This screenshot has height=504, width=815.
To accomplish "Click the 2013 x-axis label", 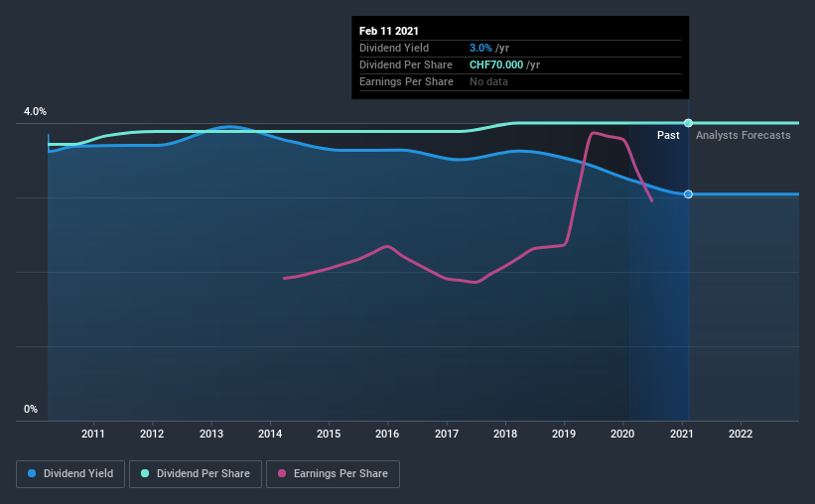I will click(211, 434).
